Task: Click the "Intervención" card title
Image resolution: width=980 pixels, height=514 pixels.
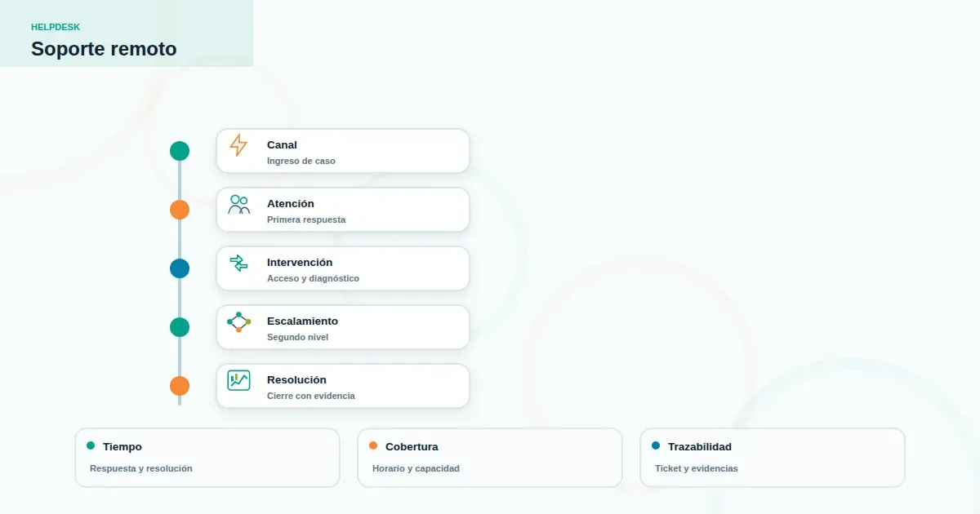Action: [300, 263]
